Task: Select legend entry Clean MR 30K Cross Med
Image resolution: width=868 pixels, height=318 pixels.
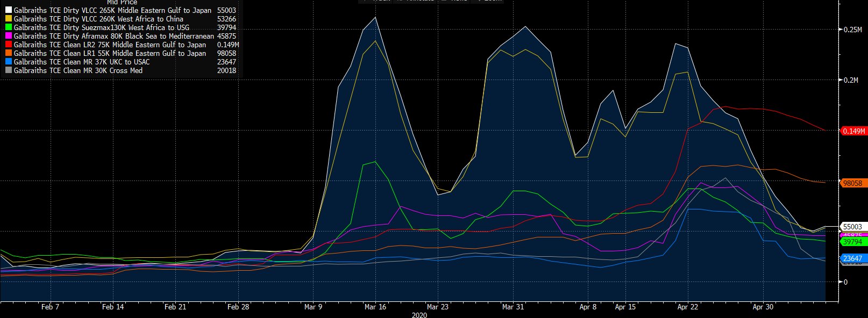Action: tap(79, 70)
